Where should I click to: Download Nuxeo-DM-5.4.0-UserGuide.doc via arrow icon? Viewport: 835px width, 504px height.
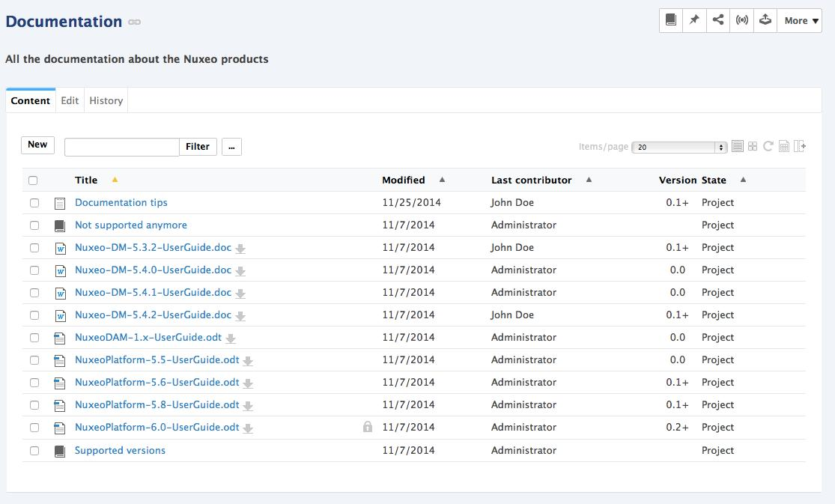tap(240, 270)
